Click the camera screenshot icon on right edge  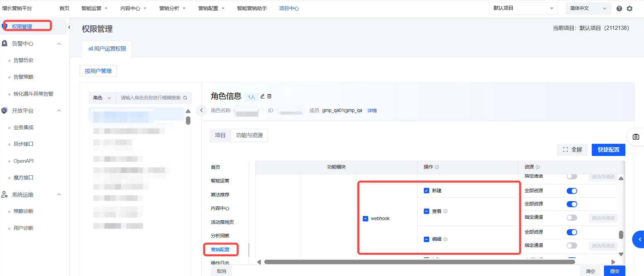(x=636, y=137)
